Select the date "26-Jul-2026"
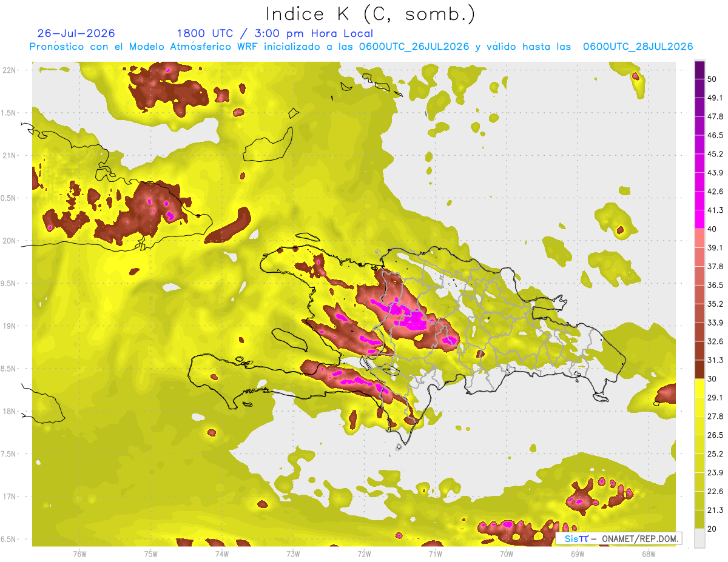The image size is (728, 562). click(76, 33)
